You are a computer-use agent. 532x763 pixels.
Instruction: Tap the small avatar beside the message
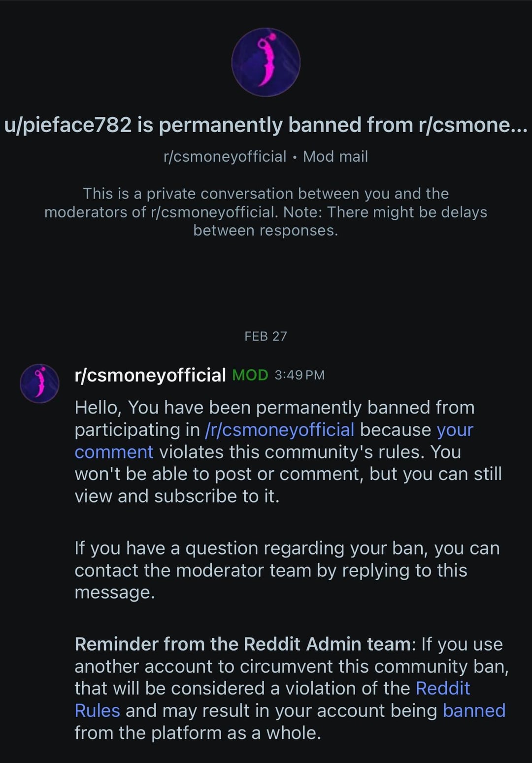click(x=39, y=383)
